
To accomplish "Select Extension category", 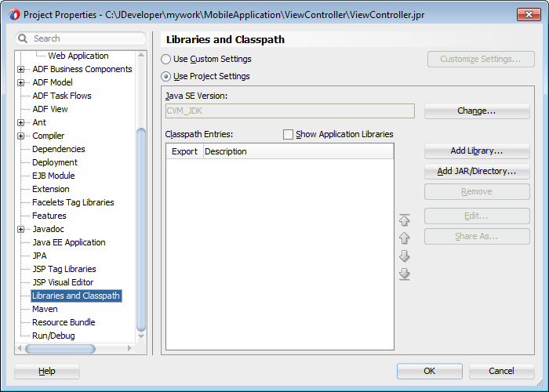I will tap(51, 189).
